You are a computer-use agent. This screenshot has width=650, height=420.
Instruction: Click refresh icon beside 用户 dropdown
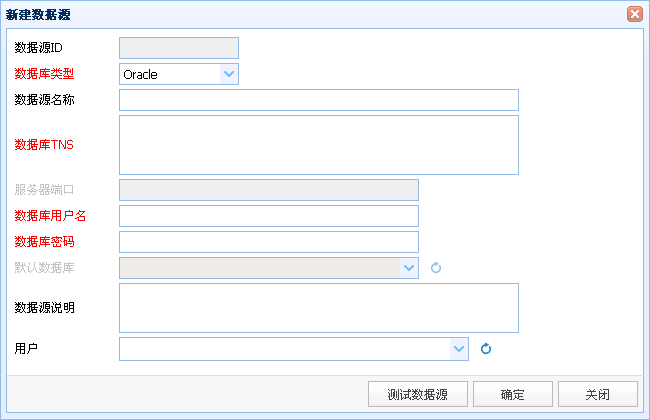click(486, 349)
